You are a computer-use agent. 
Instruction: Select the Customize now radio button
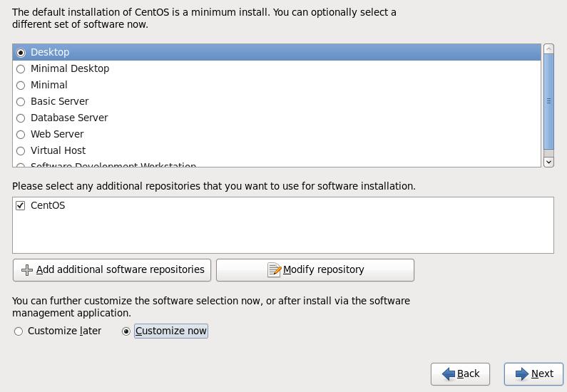click(x=126, y=331)
